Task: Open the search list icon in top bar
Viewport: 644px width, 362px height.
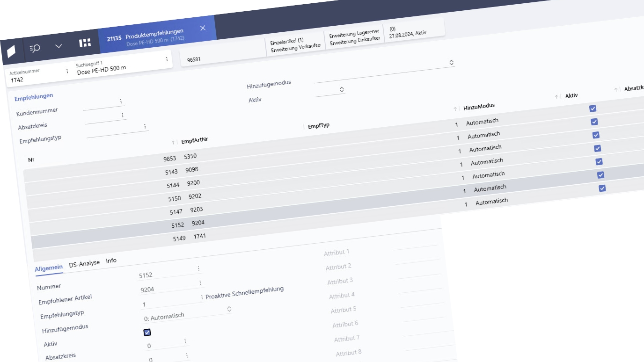Action: [35, 48]
